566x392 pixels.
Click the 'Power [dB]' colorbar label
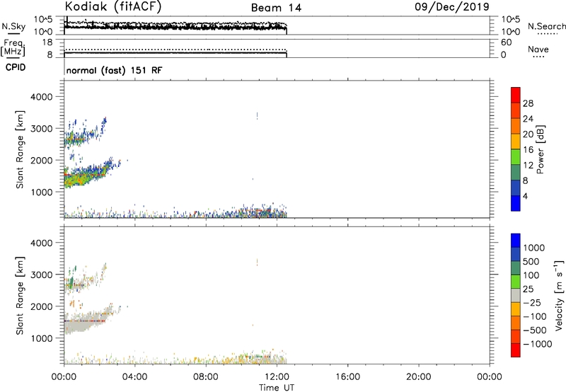(x=540, y=149)
